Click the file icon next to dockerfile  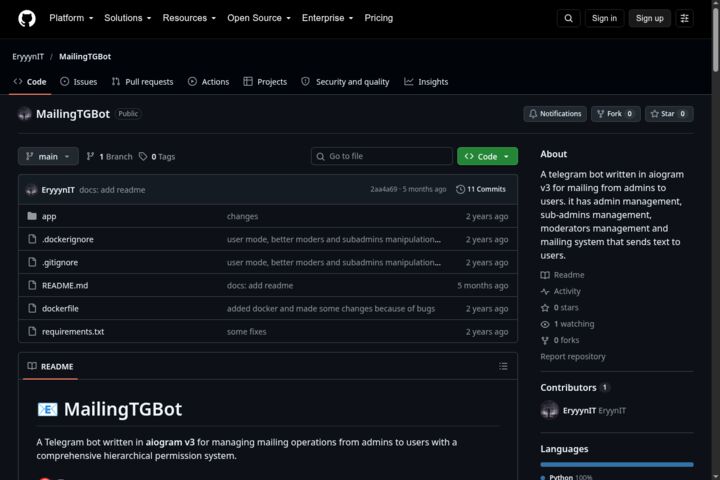click(32, 308)
